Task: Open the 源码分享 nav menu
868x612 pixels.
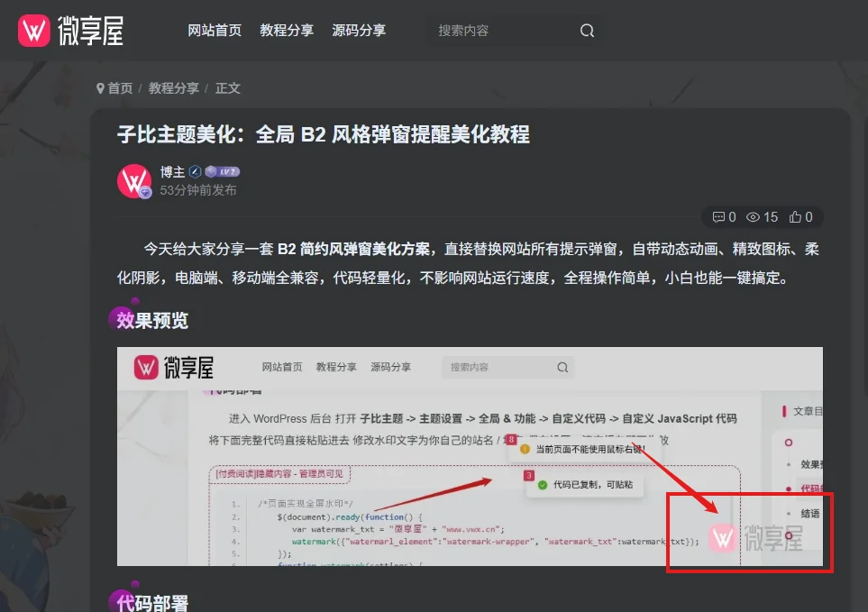Action: point(359,31)
